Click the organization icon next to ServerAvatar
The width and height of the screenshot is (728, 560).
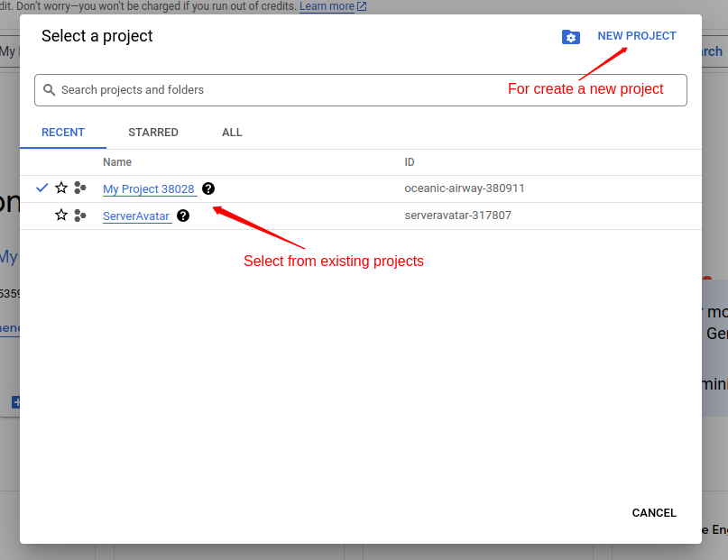[79, 215]
